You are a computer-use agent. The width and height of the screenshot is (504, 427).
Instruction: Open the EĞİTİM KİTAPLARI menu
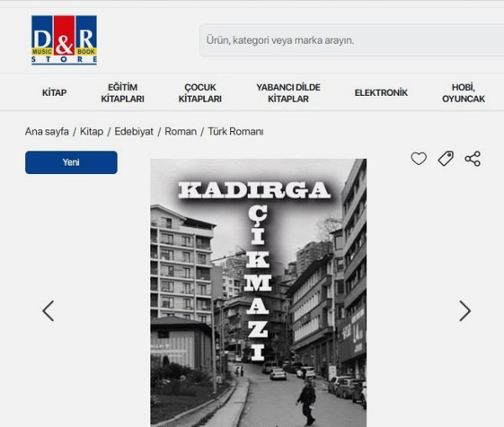[x=123, y=93]
